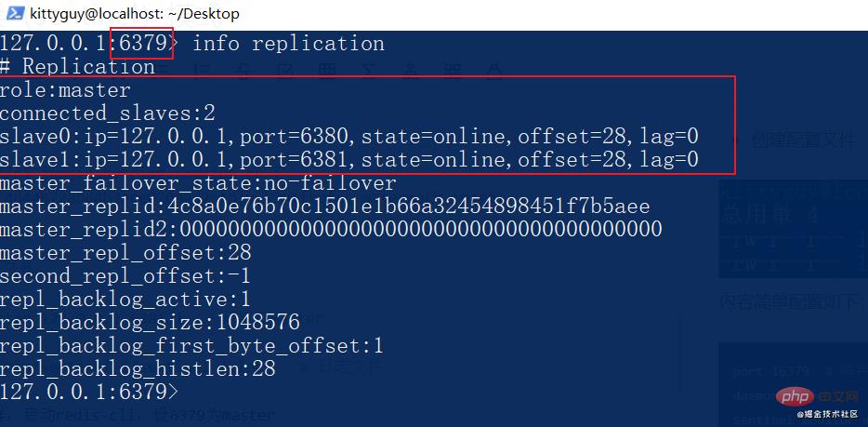The image size is (868, 427).
Task: Click the PowerShell icon in the title bar
Action: pyautogui.click(x=14, y=13)
